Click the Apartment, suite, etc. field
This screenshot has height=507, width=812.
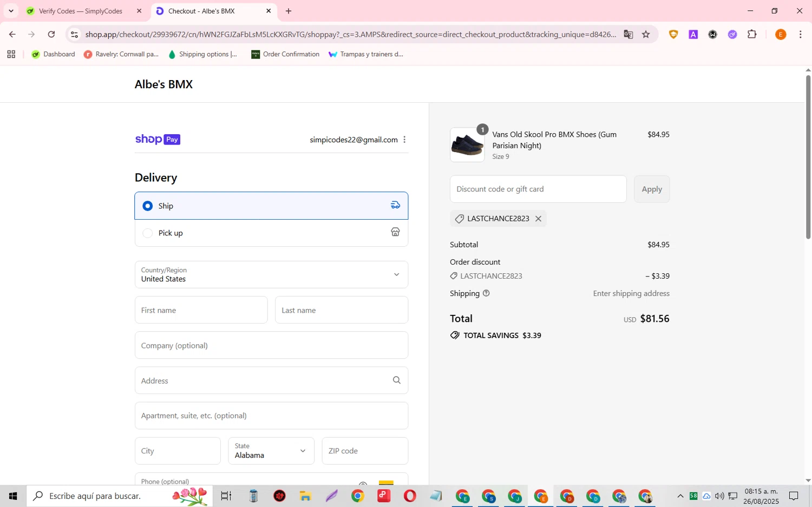pos(271,416)
